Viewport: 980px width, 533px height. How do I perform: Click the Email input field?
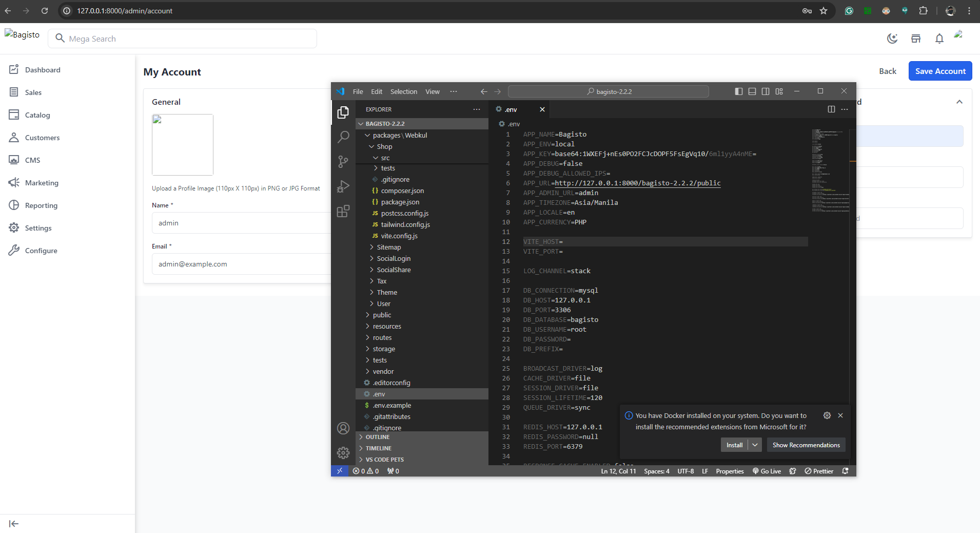[242, 264]
